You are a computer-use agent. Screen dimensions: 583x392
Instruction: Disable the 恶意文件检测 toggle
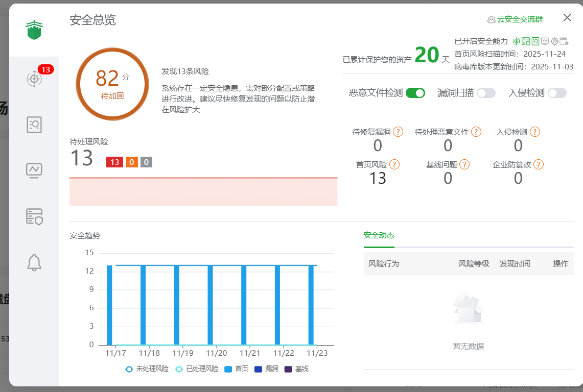415,93
